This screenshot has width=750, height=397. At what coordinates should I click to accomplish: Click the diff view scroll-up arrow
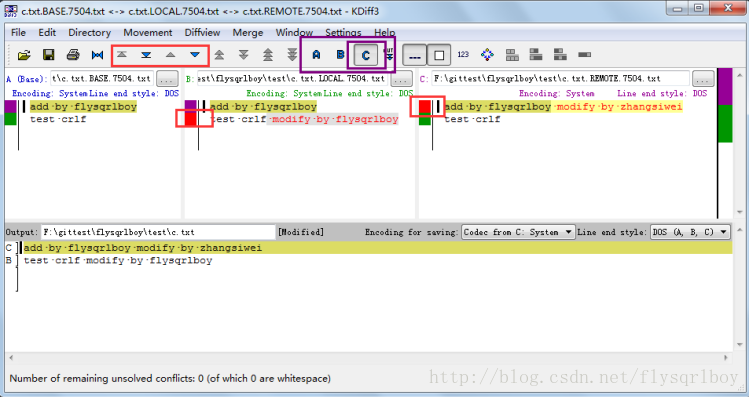click(739, 75)
